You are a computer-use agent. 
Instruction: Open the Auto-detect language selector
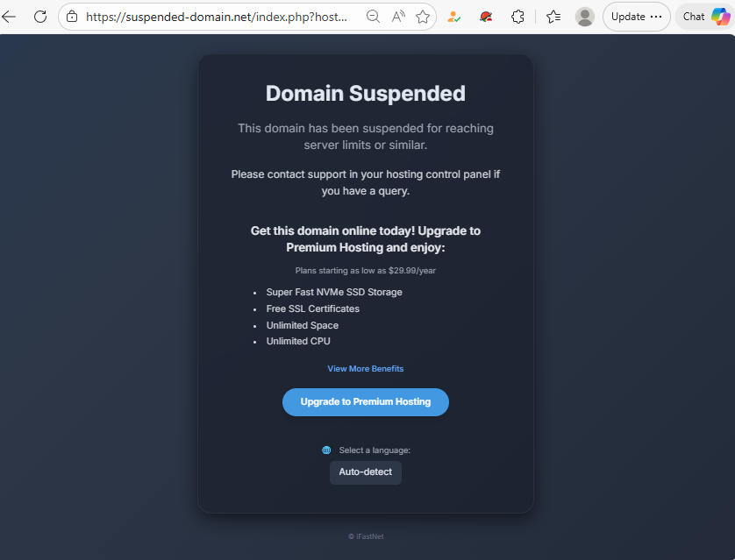(366, 472)
